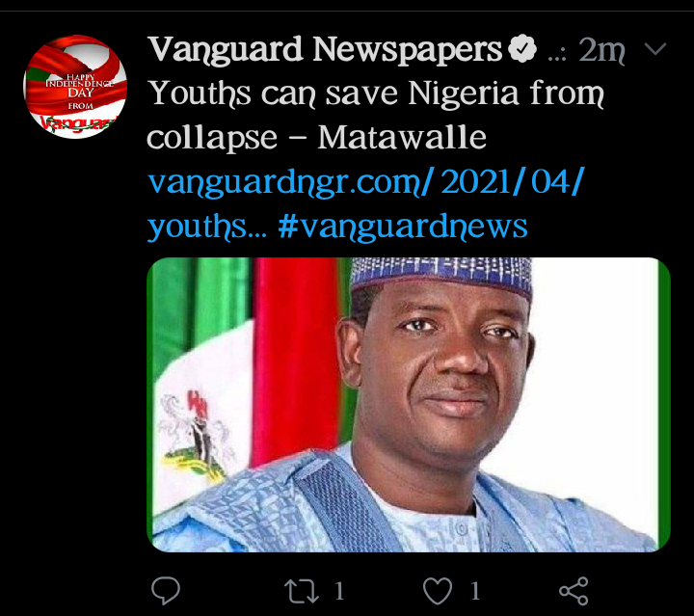Screen dimensions: 694x616
Task: Open the reply speech bubble icon
Action: 166,591
